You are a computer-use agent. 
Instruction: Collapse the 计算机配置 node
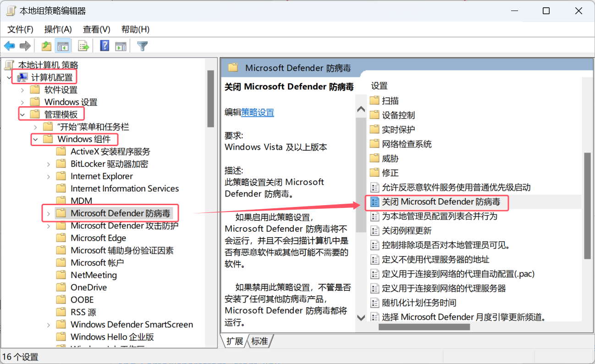[9, 77]
